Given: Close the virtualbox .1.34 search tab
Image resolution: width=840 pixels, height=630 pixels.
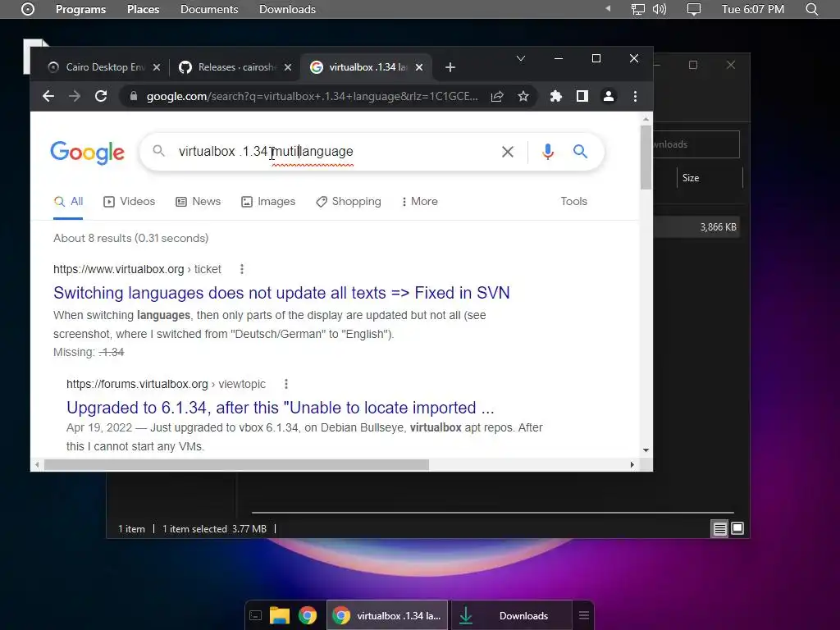Looking at the screenshot, I should point(419,67).
